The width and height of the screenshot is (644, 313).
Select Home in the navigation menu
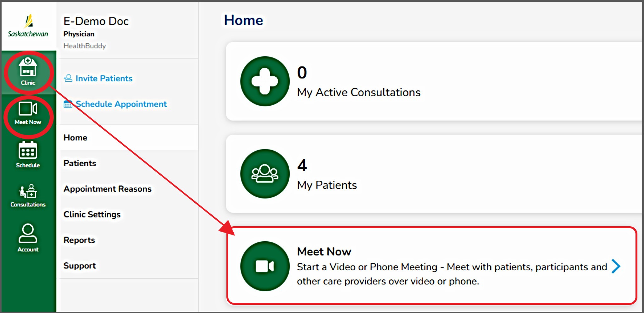pos(75,138)
